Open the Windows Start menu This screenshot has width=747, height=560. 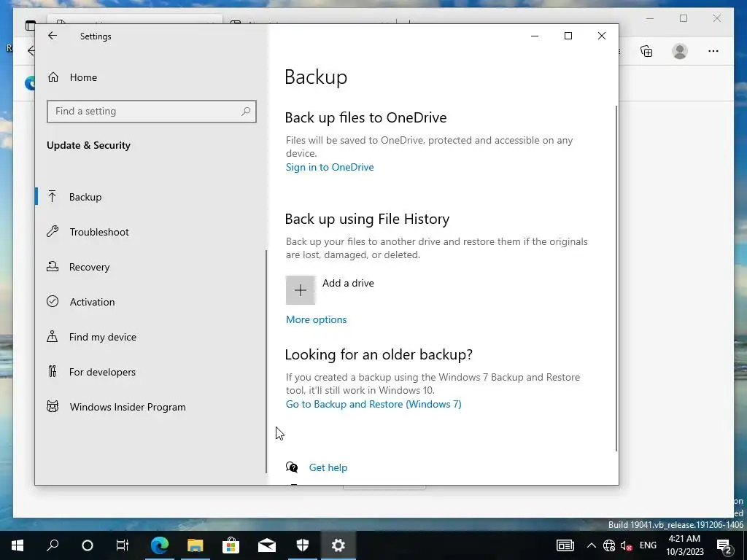click(18, 545)
